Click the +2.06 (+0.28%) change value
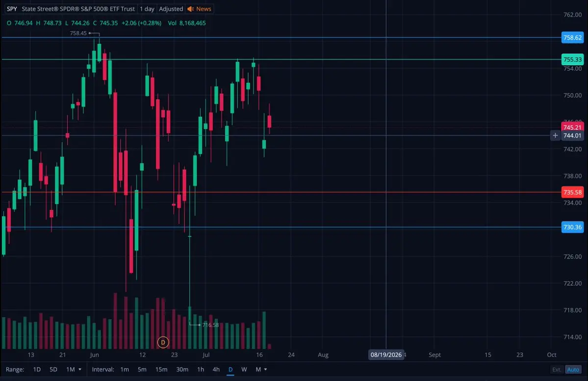This screenshot has height=381, width=588. [141, 23]
